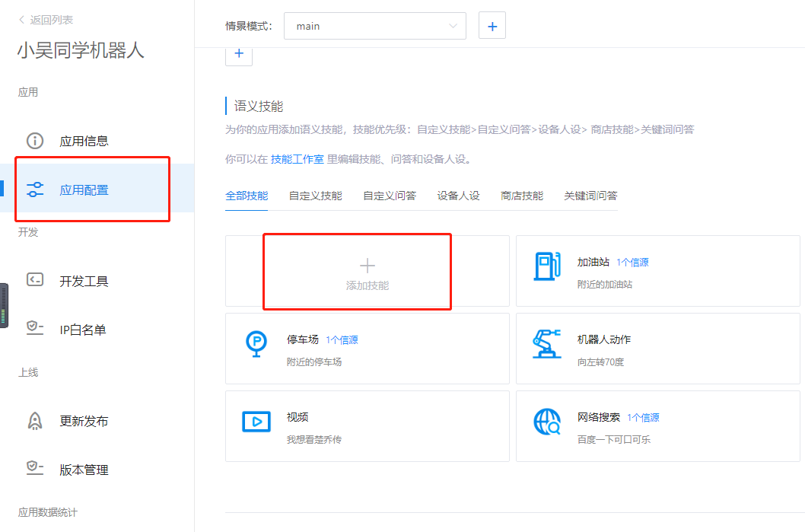This screenshot has height=532, width=805.
Task: Select the 开发工具 development tools icon
Action: coord(35,280)
